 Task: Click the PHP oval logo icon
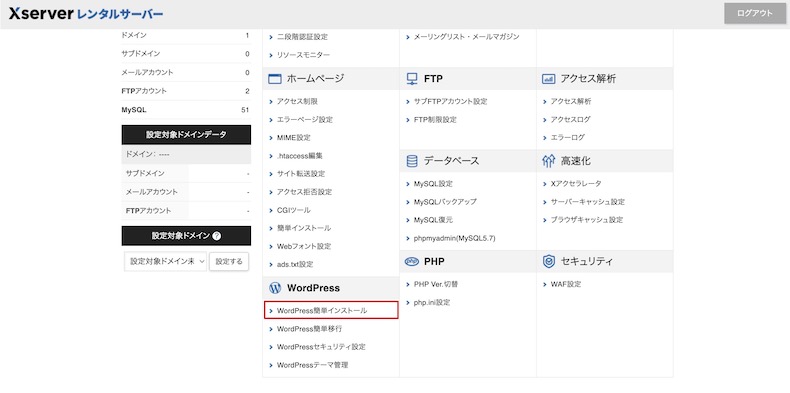(x=412, y=261)
